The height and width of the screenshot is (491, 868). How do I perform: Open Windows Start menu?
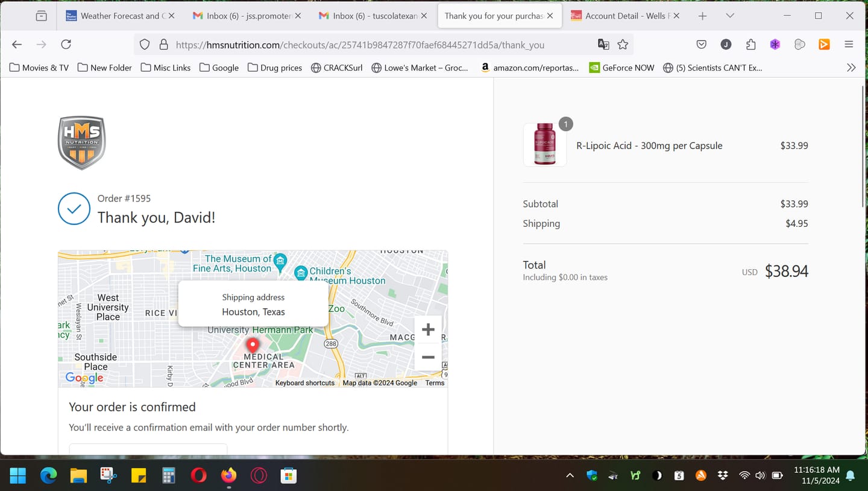click(18, 475)
